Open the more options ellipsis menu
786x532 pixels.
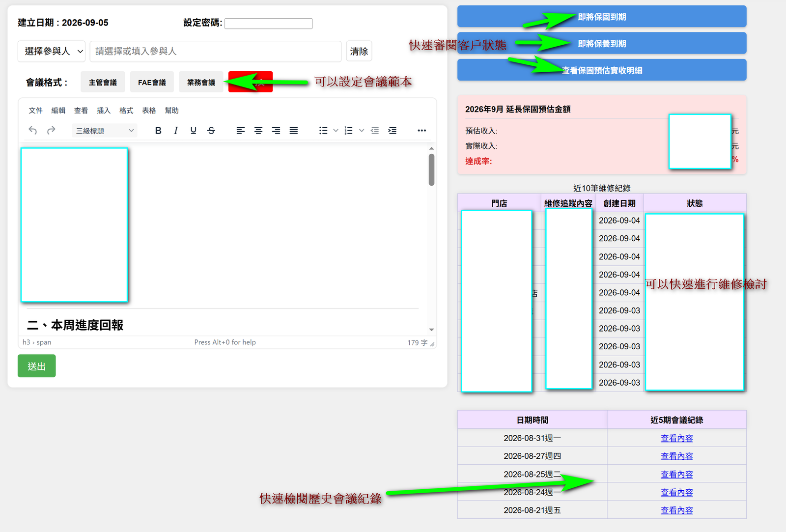pos(421,130)
